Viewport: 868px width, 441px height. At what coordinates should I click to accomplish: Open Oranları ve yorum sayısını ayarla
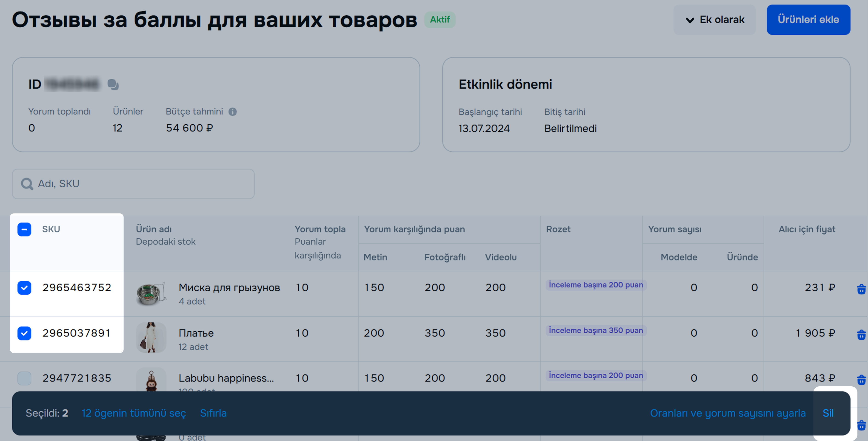728,413
